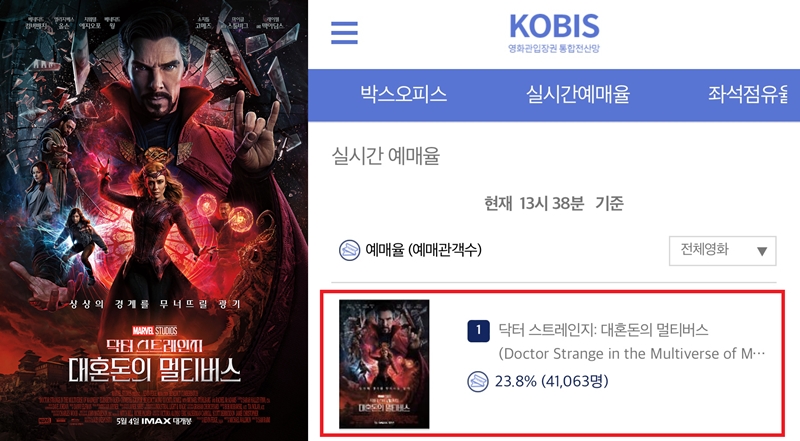
Task: Click the 실시간 예매율 page heading
Action: pyautogui.click(x=386, y=156)
